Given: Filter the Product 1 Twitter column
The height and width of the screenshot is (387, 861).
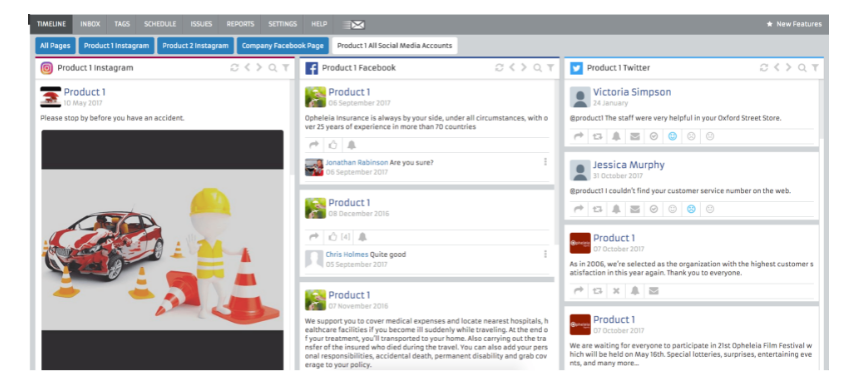Looking at the screenshot, I should pos(815,68).
